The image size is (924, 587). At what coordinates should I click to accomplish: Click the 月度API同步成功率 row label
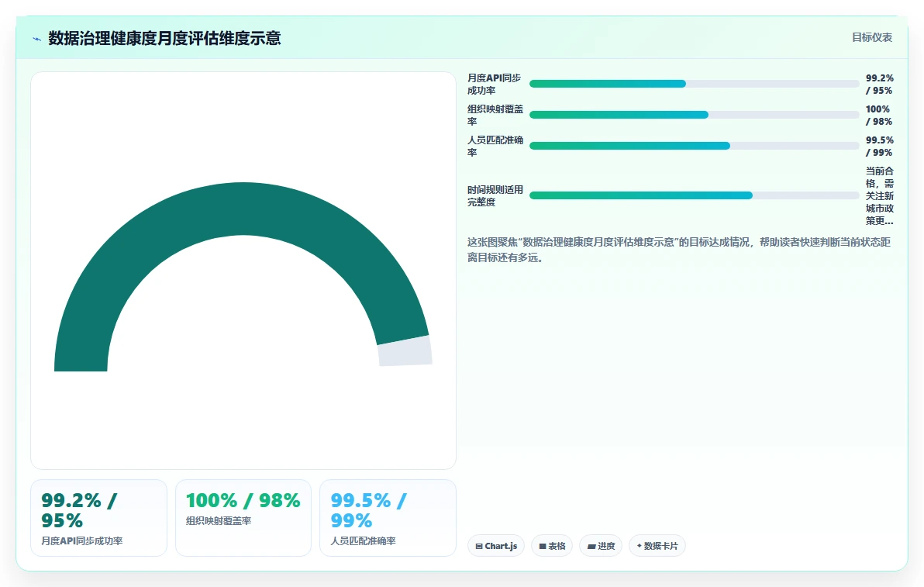pos(494,85)
